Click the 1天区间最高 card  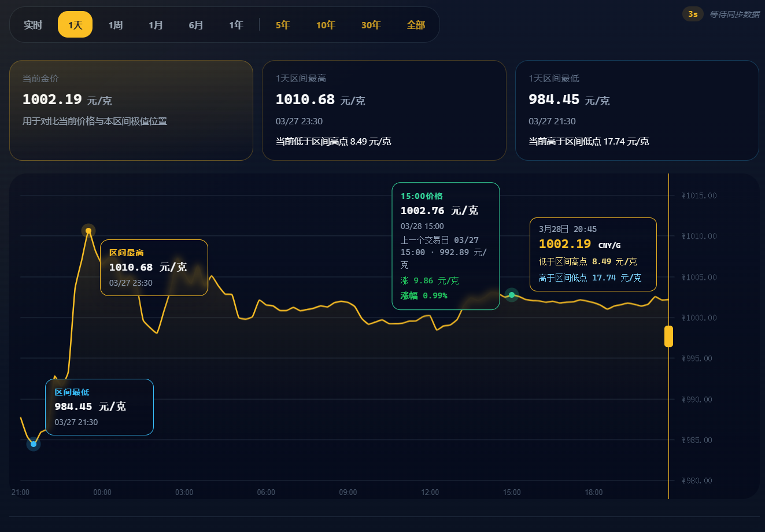click(384, 110)
